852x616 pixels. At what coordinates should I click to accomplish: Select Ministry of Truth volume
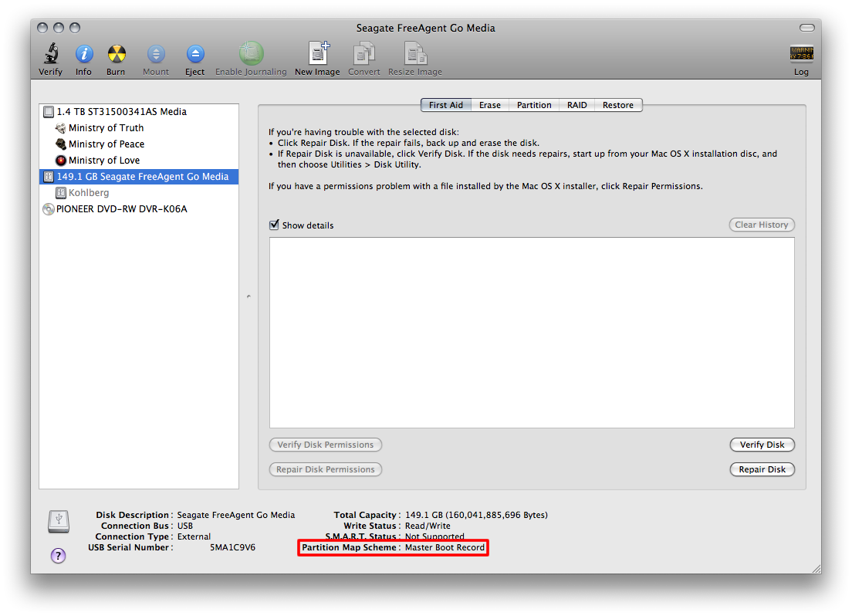[x=139, y=128]
